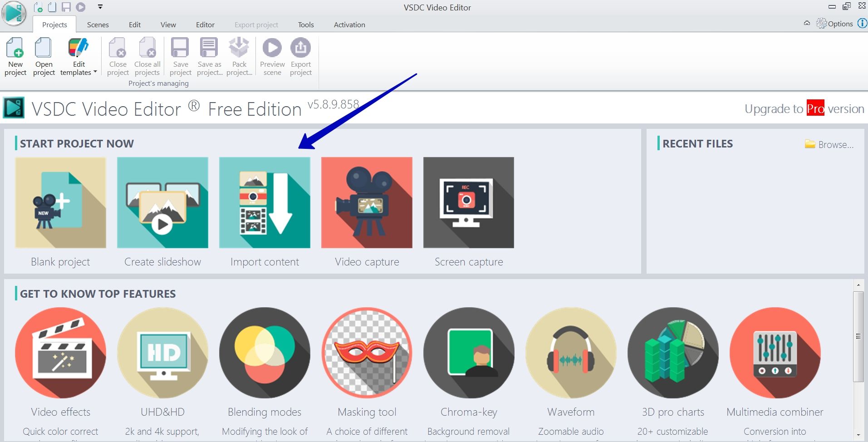Open the UHD&HD feature icon
The image size is (868, 442).
coord(162,353)
